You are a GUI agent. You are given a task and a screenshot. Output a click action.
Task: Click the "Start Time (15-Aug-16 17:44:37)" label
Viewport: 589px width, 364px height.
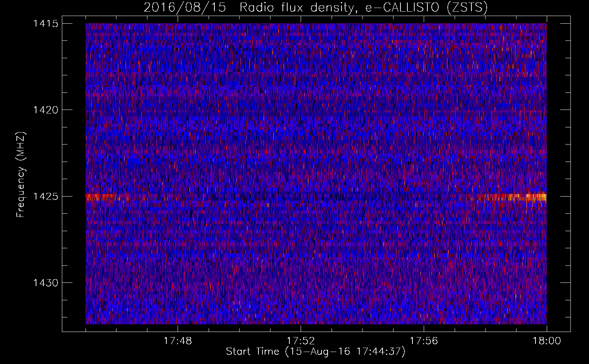pyautogui.click(x=316, y=352)
